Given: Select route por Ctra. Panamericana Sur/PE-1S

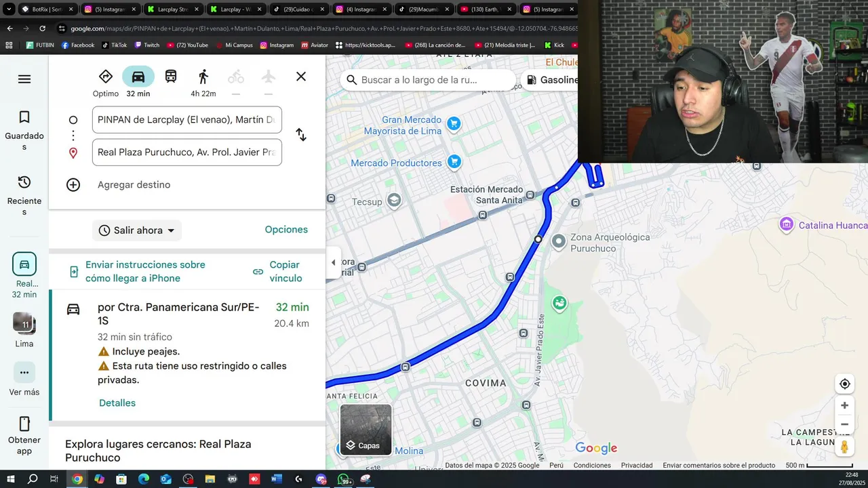Looking at the screenshot, I should click(x=189, y=355).
